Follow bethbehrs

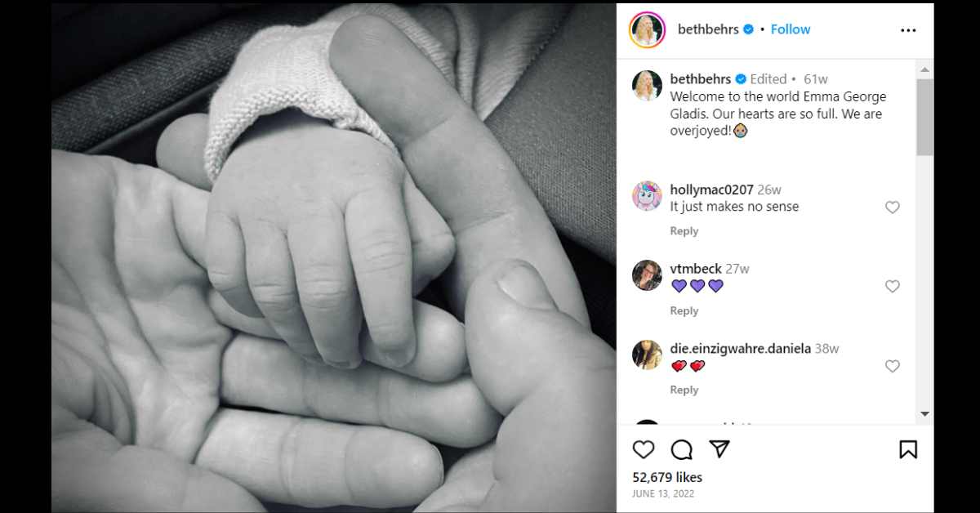(x=791, y=29)
